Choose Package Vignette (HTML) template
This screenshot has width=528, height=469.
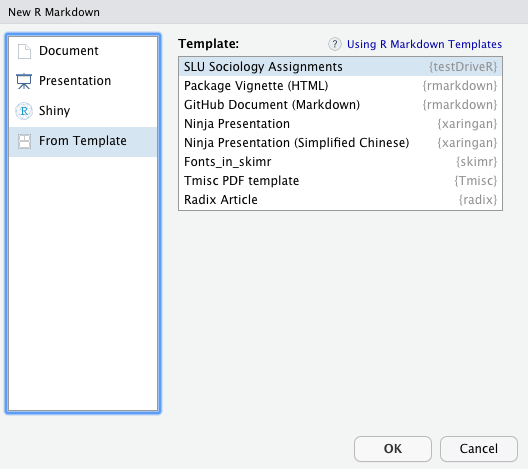click(x=340, y=86)
